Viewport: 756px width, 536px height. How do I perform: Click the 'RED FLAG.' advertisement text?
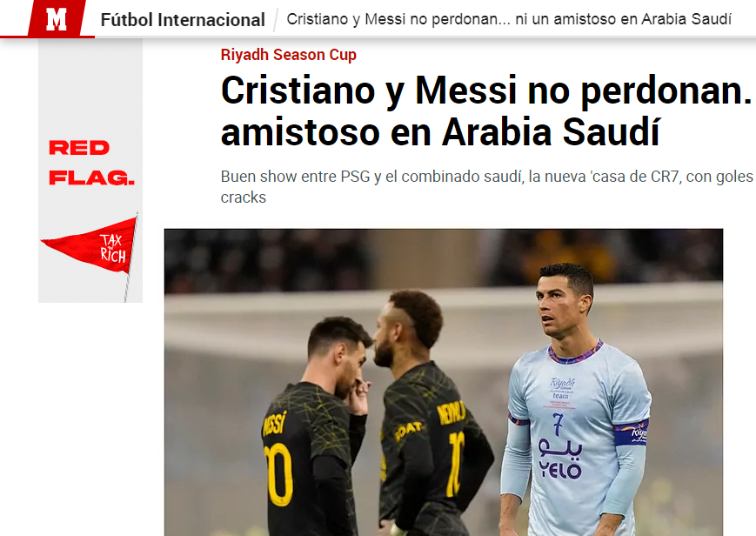(x=91, y=163)
